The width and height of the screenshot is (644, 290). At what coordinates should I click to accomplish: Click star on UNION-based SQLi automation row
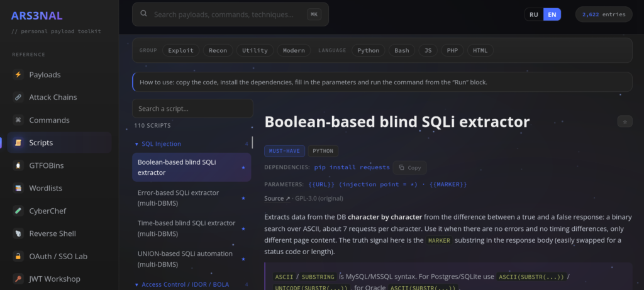[x=243, y=259]
